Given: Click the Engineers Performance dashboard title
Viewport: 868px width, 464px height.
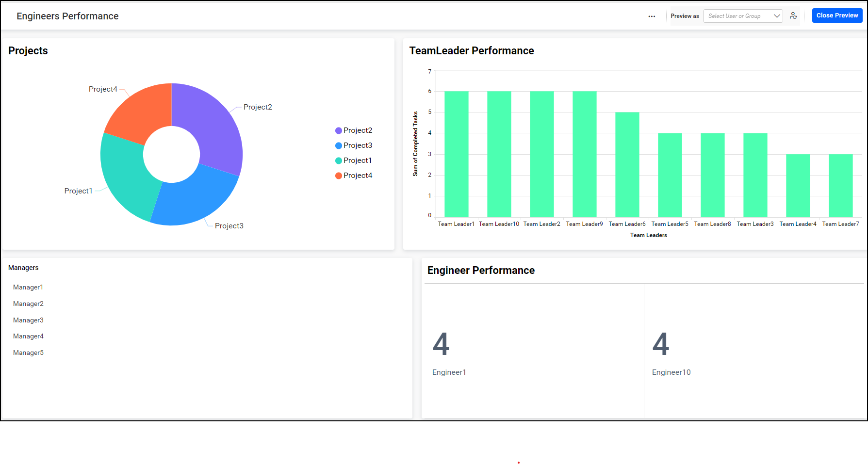Looking at the screenshot, I should pos(67,16).
